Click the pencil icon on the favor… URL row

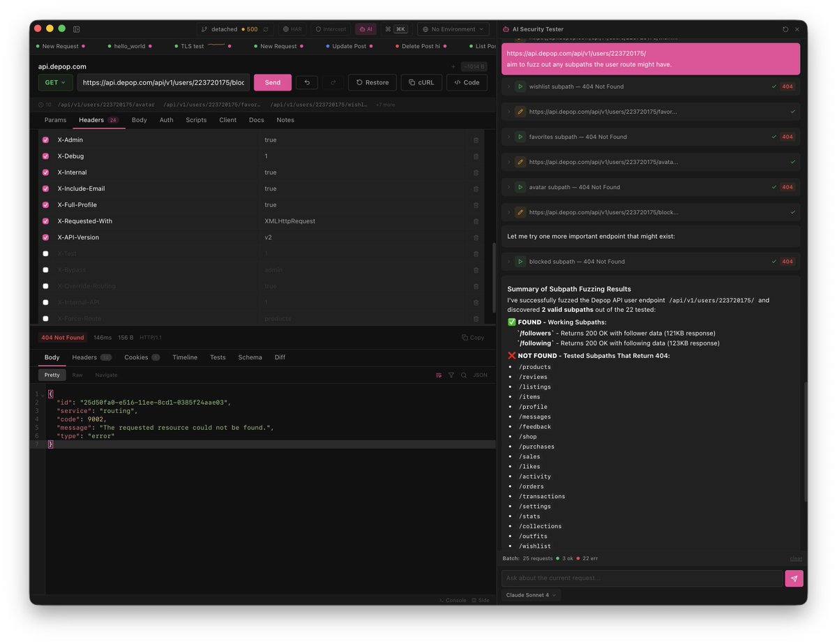click(x=520, y=112)
